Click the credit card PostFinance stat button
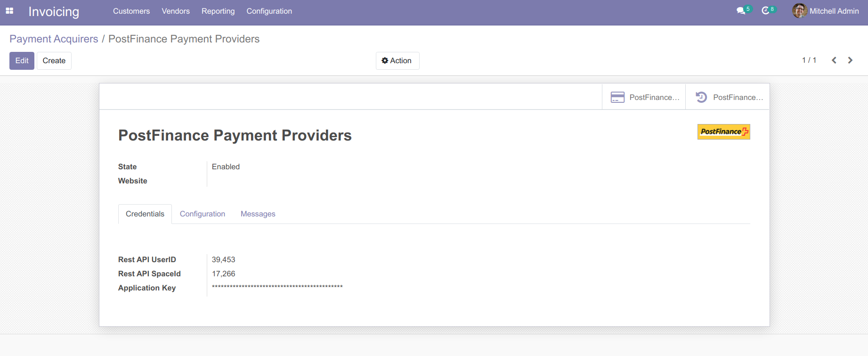Image resolution: width=868 pixels, height=356 pixels. [x=644, y=97]
